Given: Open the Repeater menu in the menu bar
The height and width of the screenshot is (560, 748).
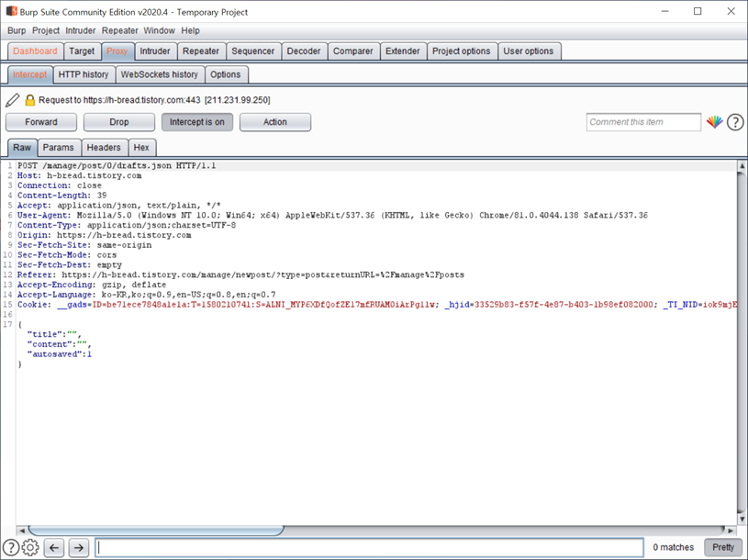Looking at the screenshot, I should pos(119,30).
